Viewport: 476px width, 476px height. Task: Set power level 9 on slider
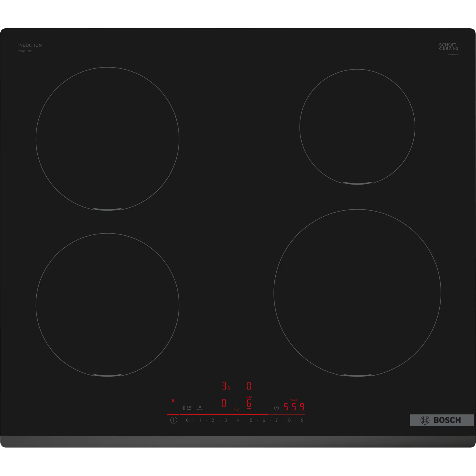tap(302, 420)
